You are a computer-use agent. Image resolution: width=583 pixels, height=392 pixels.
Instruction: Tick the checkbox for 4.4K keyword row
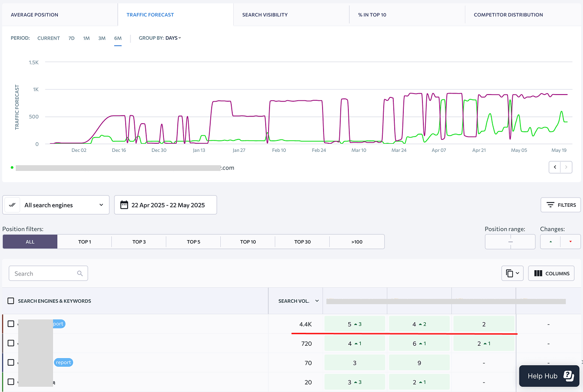pos(11,324)
